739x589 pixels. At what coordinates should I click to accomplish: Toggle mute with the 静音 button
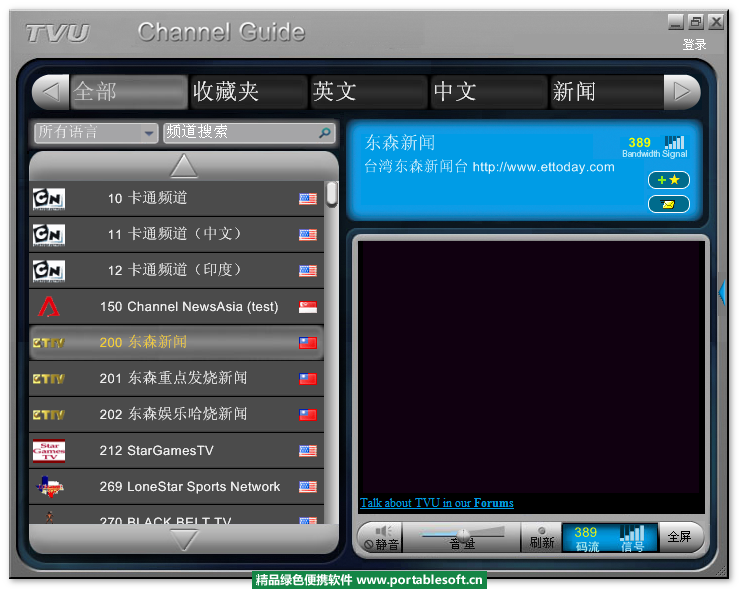pos(380,537)
